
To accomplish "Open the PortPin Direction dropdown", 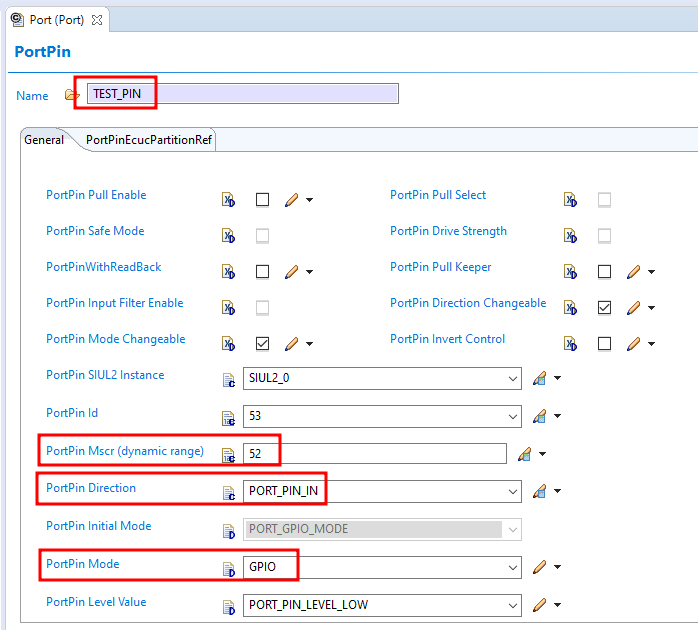I will [513, 492].
